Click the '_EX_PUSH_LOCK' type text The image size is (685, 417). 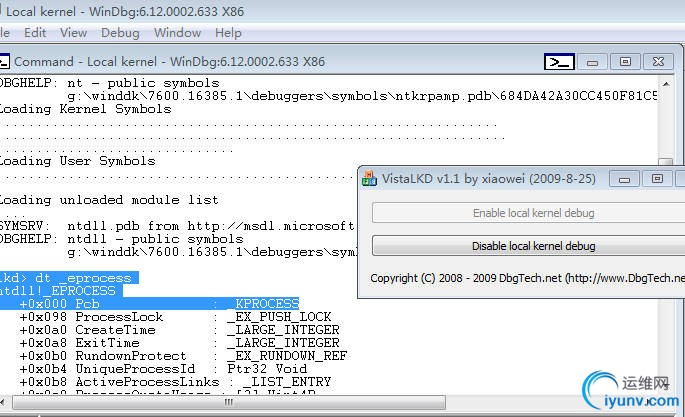pos(279,317)
